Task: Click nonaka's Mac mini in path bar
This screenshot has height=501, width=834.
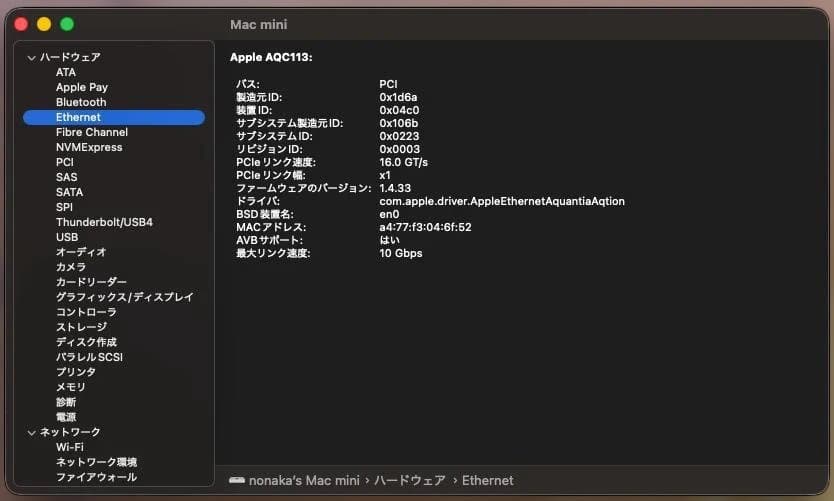Action: 304,480
